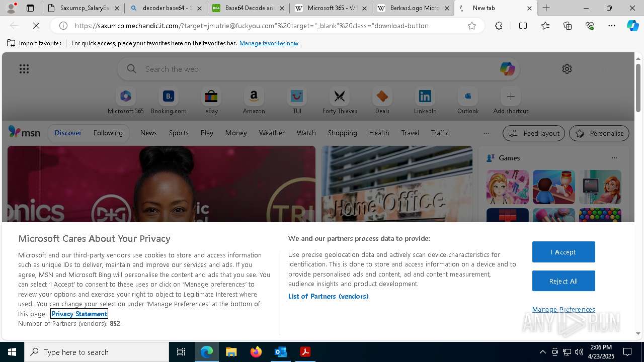Open Copilot sidebar icon in toolbar
Viewport: 644px width, 362px height.
coord(632,26)
